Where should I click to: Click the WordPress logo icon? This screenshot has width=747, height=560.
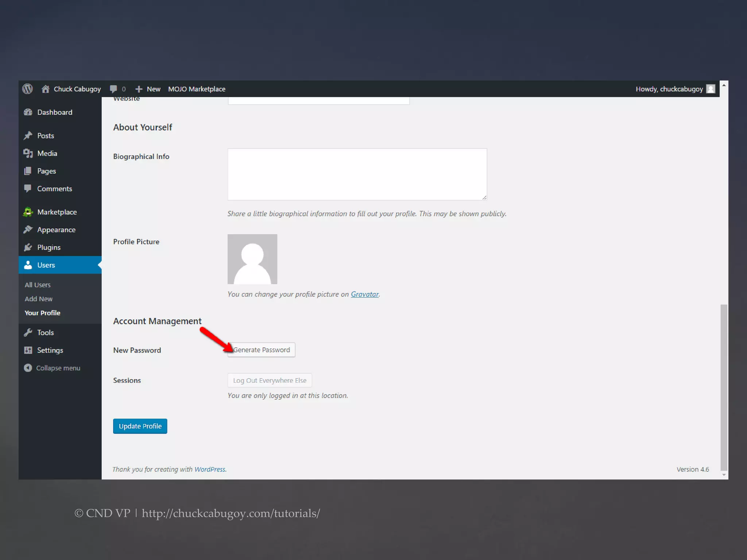click(27, 89)
